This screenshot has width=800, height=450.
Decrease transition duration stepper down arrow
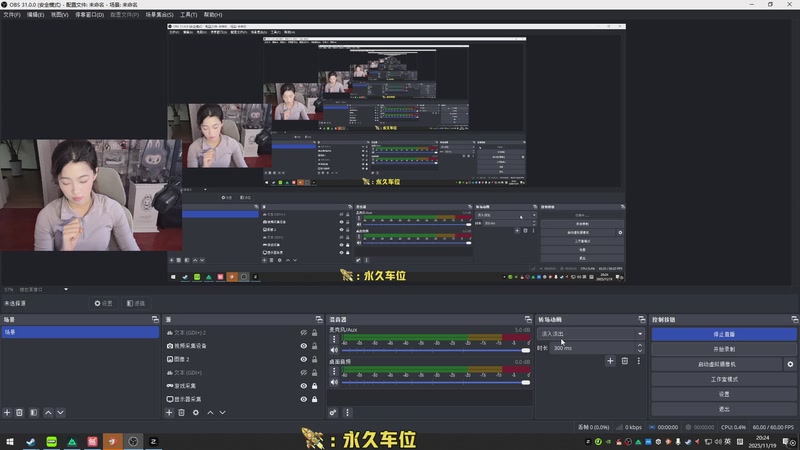(640, 351)
